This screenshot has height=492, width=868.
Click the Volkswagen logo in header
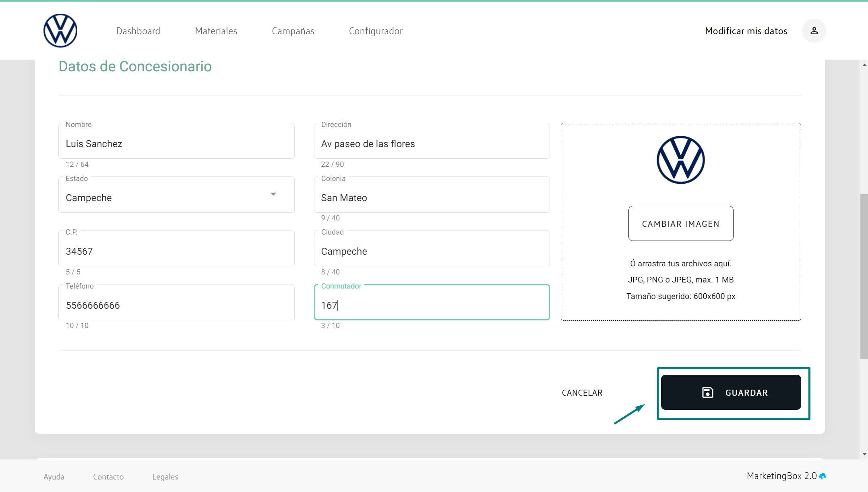point(60,31)
